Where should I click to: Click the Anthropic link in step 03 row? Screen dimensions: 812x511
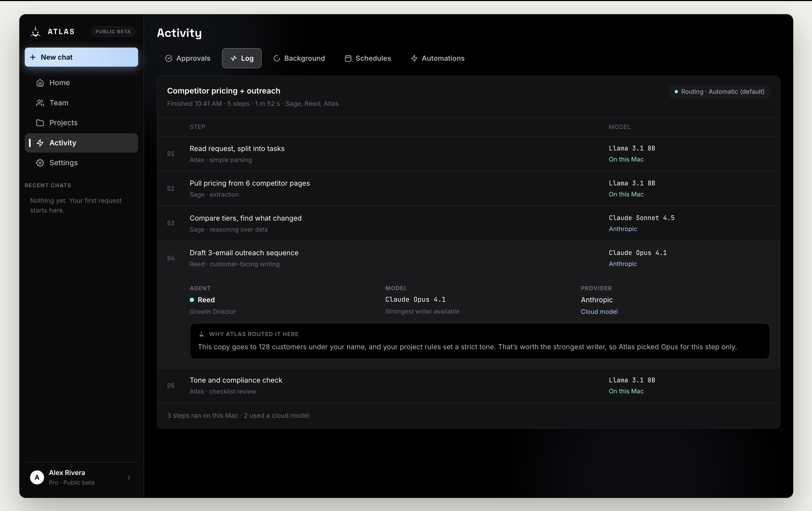[623, 229]
